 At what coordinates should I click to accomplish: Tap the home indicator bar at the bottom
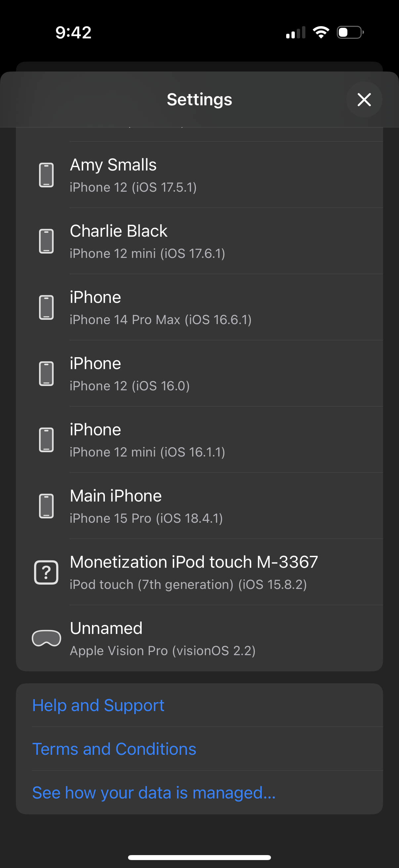[x=199, y=857]
